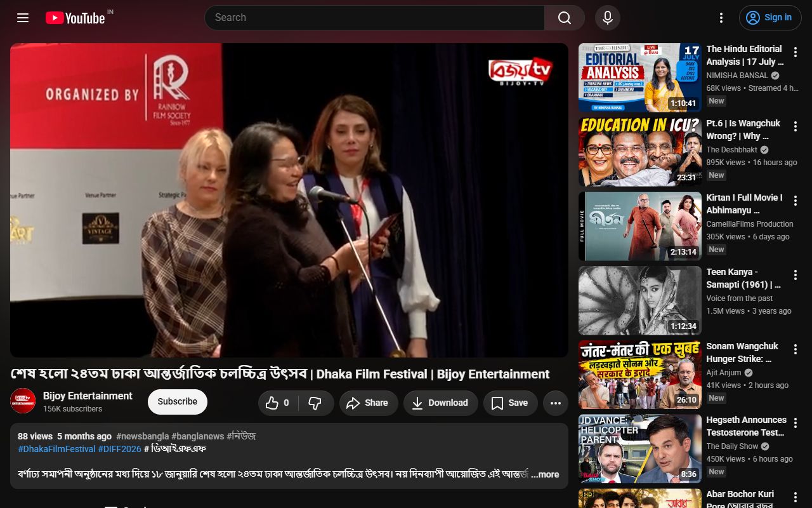Share this video
This screenshot has height=508, width=812.
(x=369, y=403)
